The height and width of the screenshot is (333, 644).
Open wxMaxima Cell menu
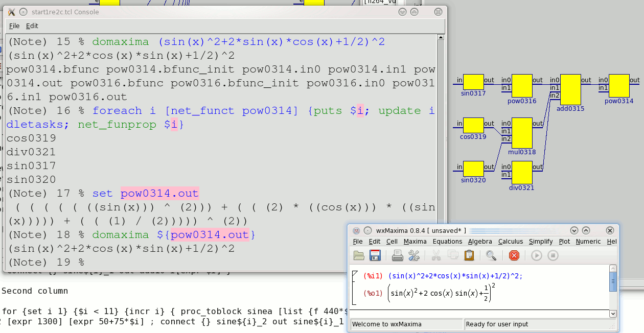[392, 242]
